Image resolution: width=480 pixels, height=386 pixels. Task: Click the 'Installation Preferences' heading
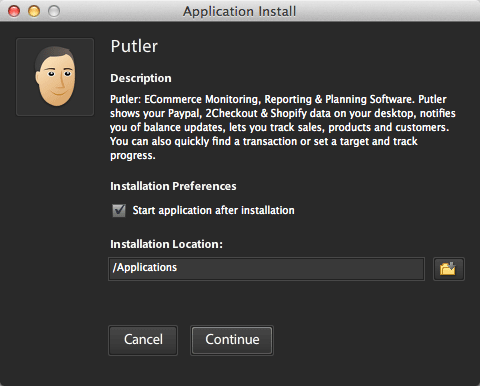click(x=173, y=186)
